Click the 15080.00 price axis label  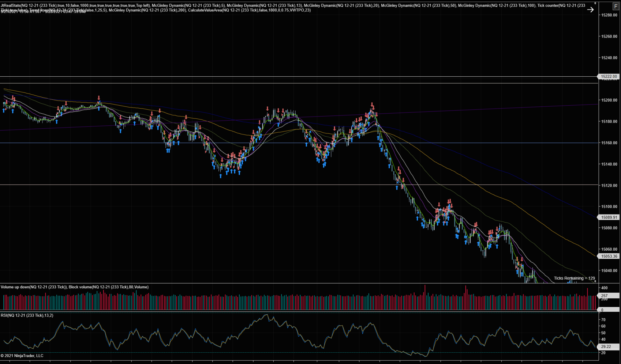pyautogui.click(x=609, y=228)
